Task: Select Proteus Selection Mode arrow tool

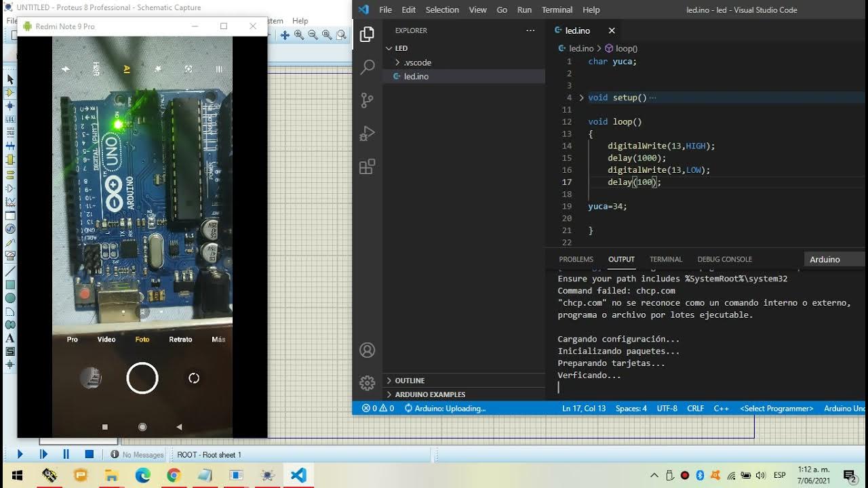Action: coord(10,79)
